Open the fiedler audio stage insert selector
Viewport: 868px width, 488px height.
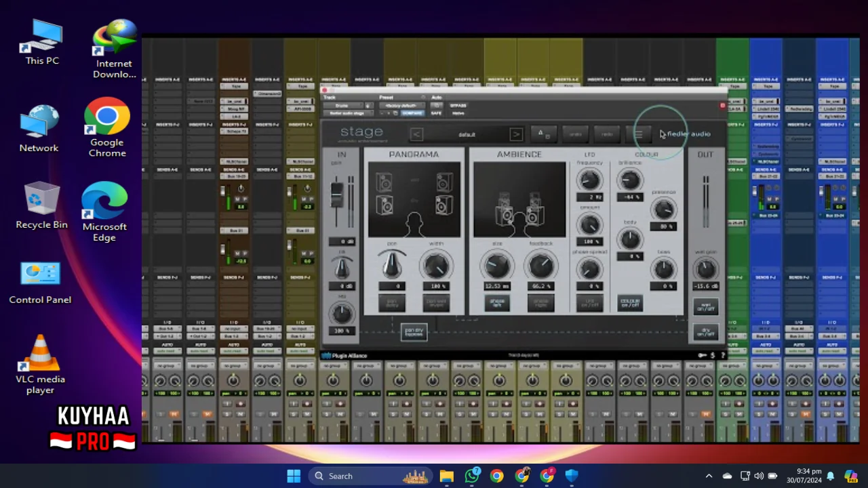point(348,113)
